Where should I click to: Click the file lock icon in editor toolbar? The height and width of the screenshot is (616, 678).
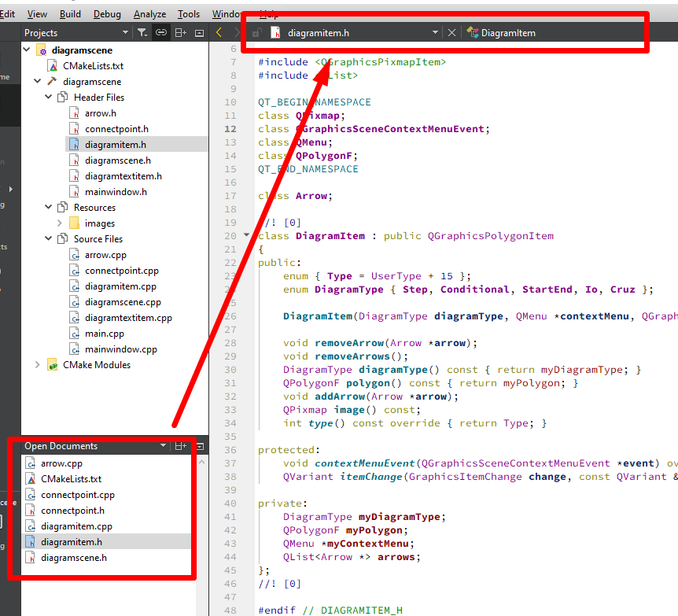(257, 33)
